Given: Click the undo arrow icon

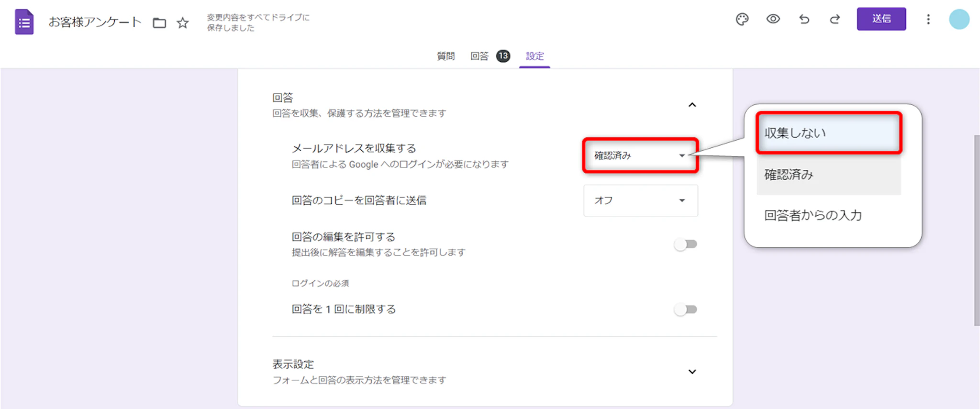Looking at the screenshot, I should point(804,19).
